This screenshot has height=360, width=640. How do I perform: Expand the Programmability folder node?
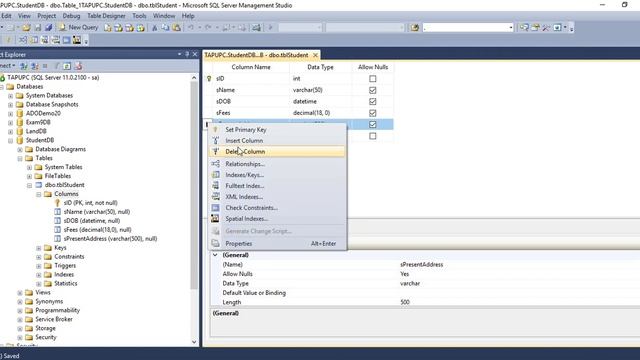click(x=20, y=311)
